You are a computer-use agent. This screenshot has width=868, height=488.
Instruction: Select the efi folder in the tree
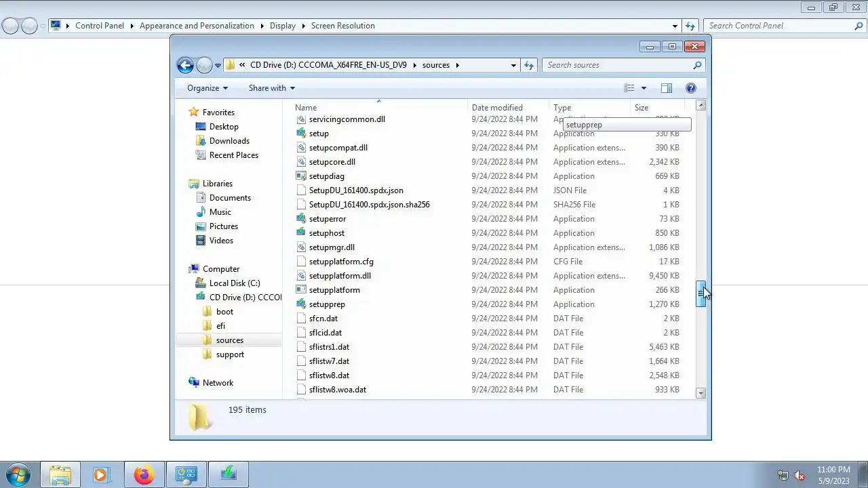click(220, 326)
